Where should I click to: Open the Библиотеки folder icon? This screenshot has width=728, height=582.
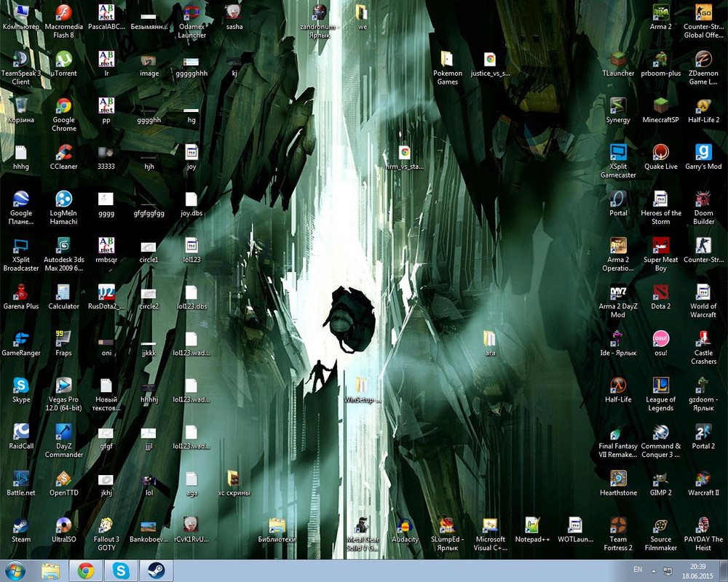point(277,530)
